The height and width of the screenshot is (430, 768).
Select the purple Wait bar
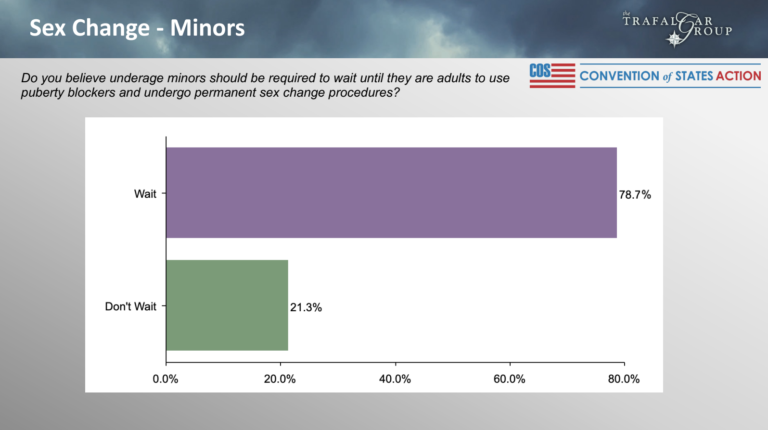tap(390, 193)
